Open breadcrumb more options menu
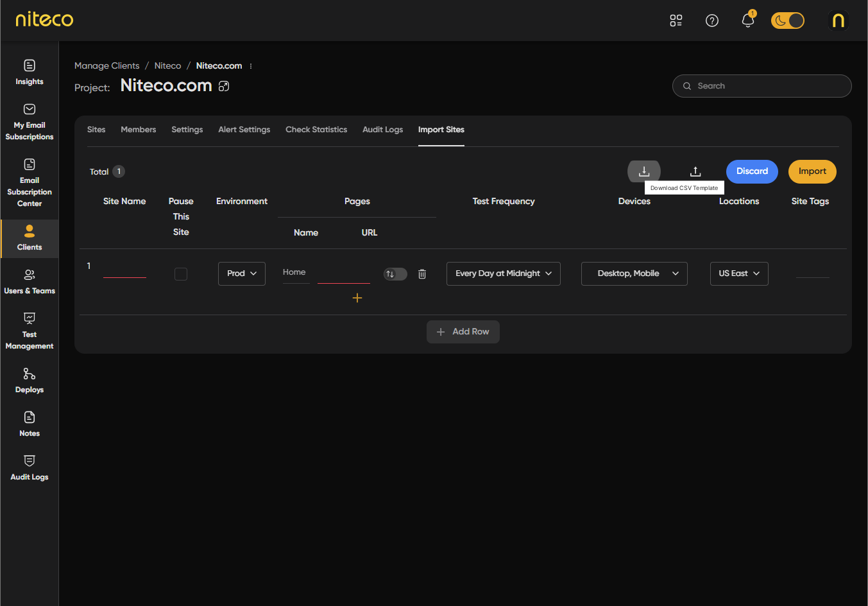This screenshot has height=606, width=868. tap(251, 66)
